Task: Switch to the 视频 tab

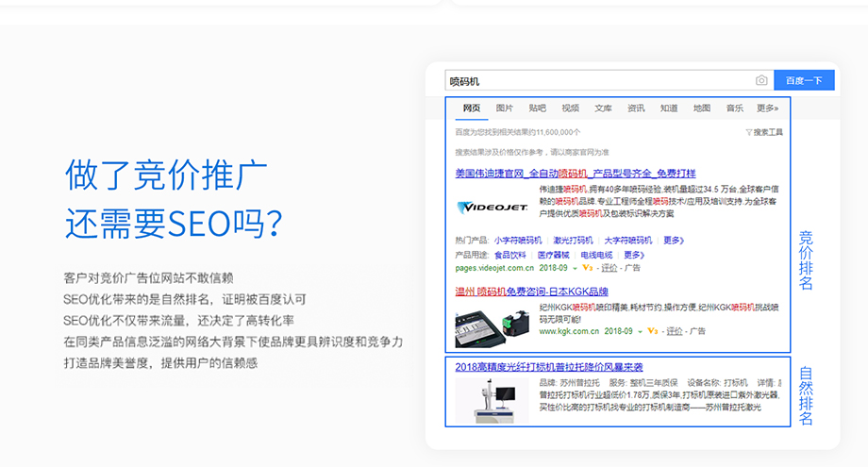Action: [570, 108]
